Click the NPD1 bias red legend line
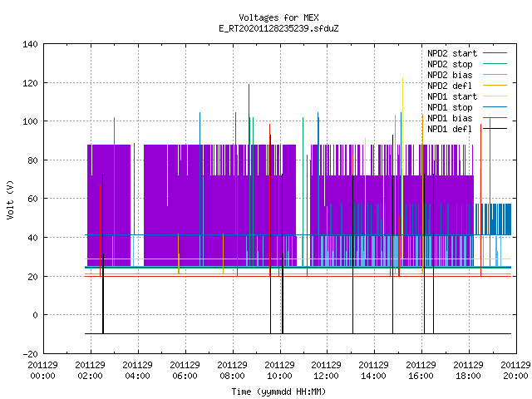This screenshot has width=532, height=399. point(495,118)
